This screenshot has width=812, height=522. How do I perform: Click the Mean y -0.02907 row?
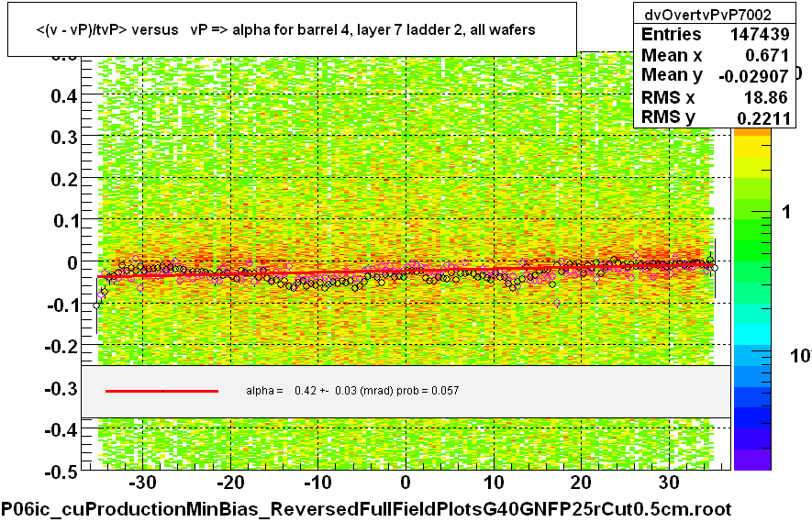pyautogui.click(x=715, y=75)
